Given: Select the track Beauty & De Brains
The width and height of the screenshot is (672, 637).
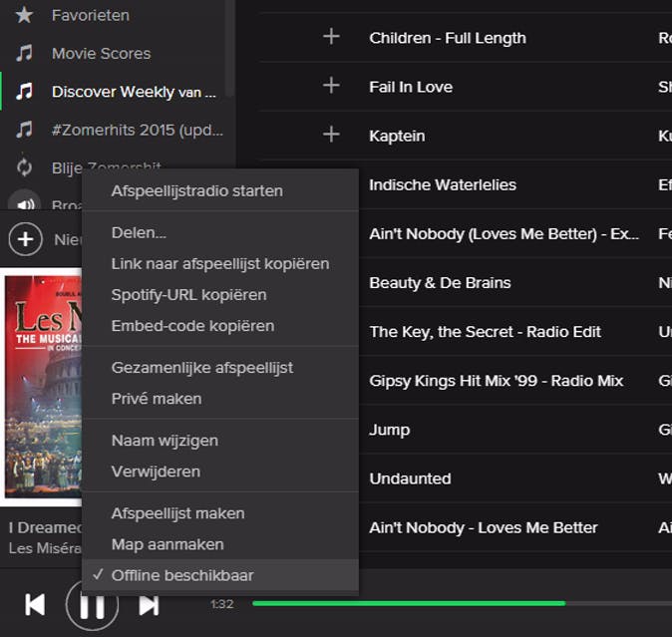Looking at the screenshot, I should [x=440, y=283].
